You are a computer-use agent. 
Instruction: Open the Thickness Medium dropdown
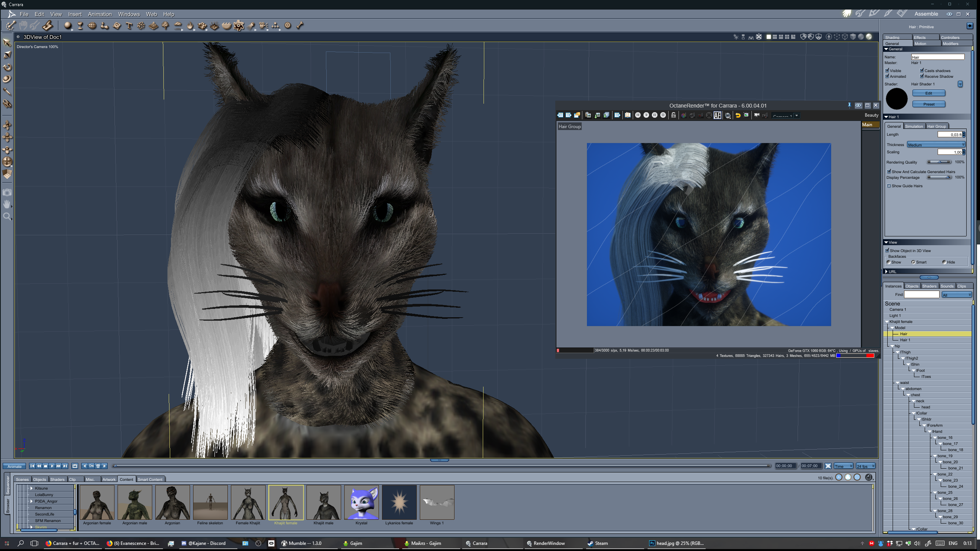(936, 145)
